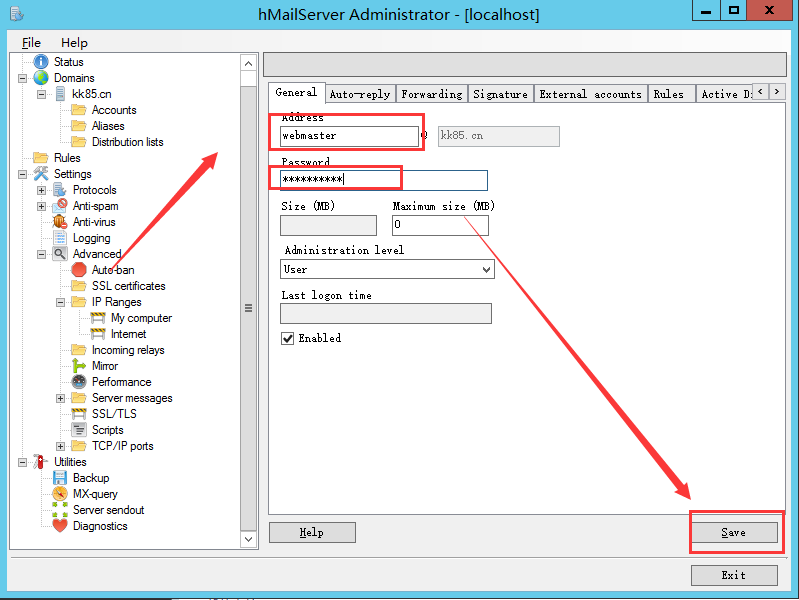Click the Address input field

(349, 136)
